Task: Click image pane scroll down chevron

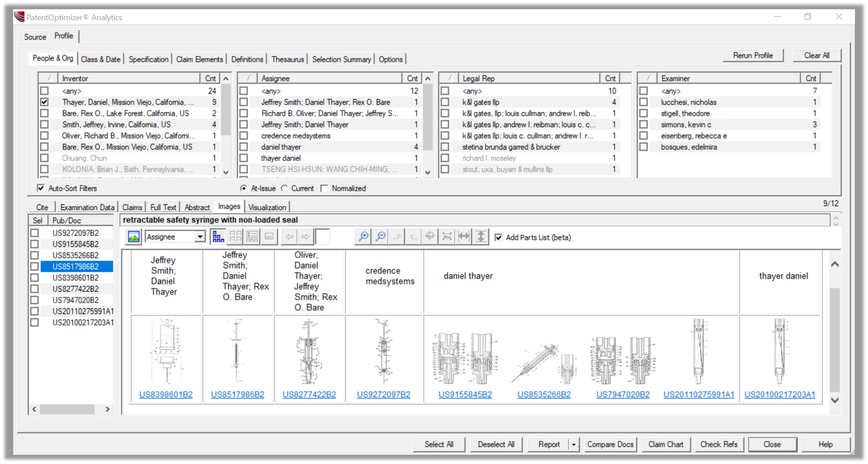Action: click(835, 400)
